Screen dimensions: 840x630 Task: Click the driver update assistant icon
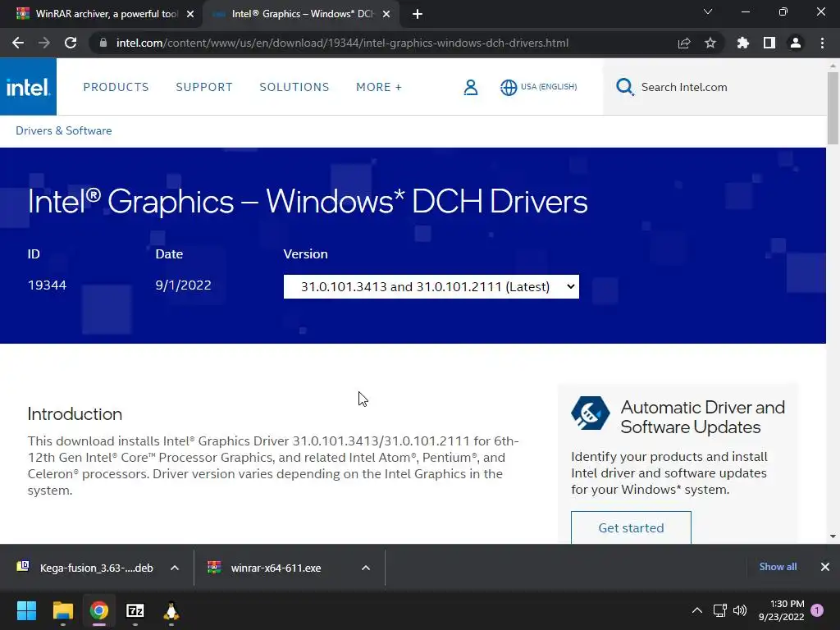point(591,413)
